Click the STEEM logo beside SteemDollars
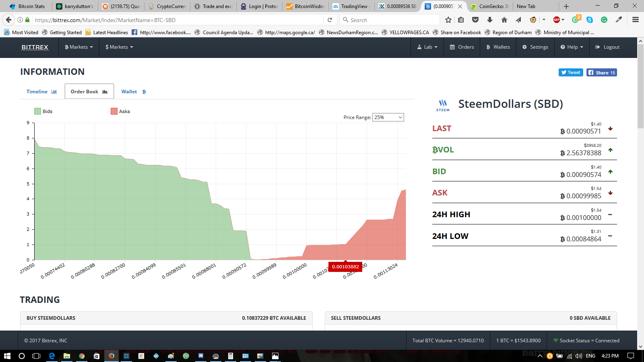Viewport: 644px width, 362px height. pos(443,105)
